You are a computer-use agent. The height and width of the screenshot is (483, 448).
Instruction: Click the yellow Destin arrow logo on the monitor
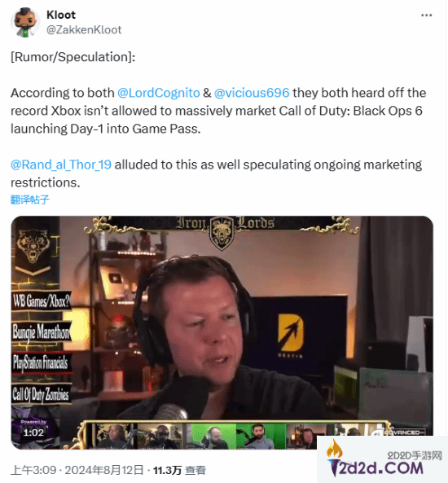coord(290,333)
